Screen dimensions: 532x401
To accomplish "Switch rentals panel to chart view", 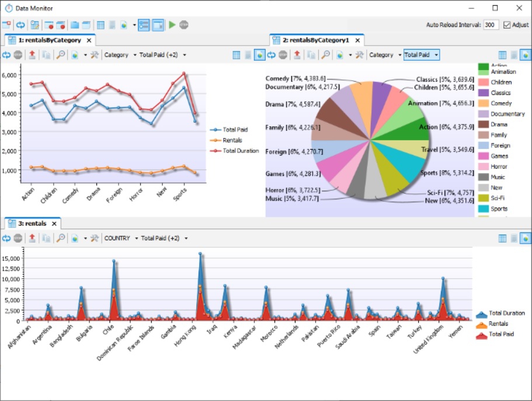I will point(526,238).
